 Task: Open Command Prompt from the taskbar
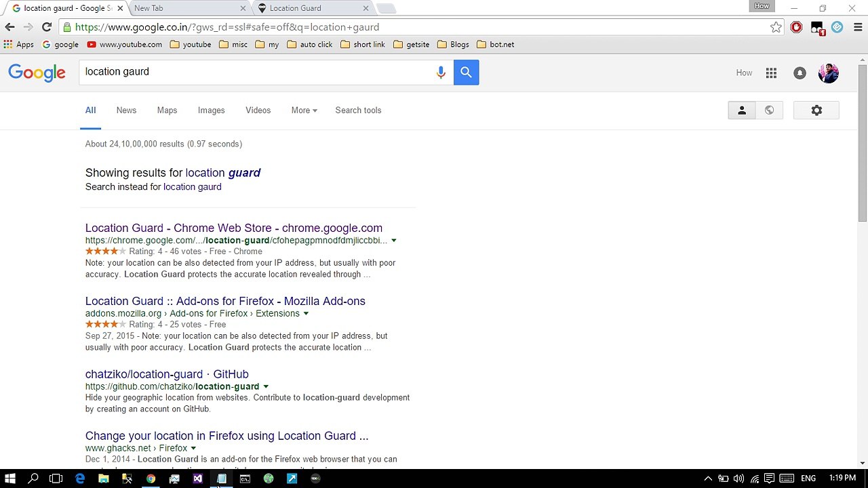click(245, 479)
